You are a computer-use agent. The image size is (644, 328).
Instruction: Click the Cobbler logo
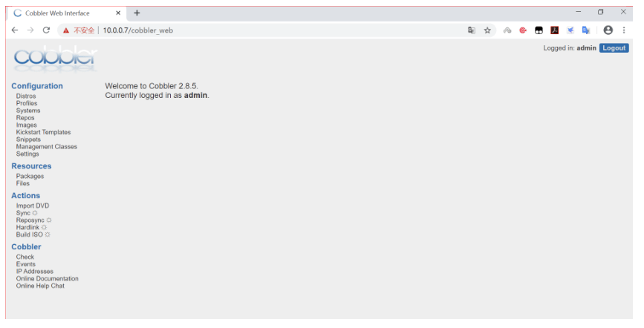click(56, 60)
